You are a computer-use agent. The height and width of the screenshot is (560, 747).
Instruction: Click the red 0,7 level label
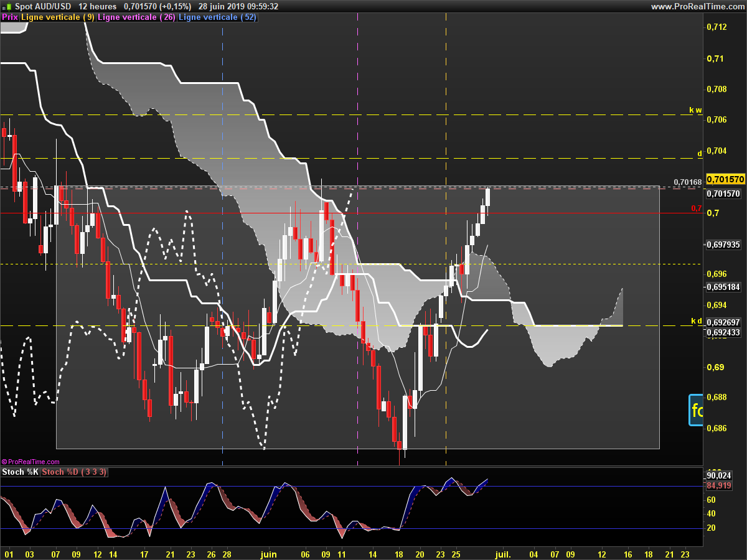click(697, 208)
